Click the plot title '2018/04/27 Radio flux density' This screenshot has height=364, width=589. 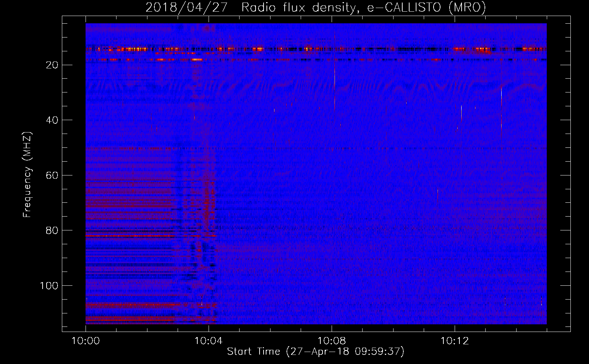click(x=316, y=7)
